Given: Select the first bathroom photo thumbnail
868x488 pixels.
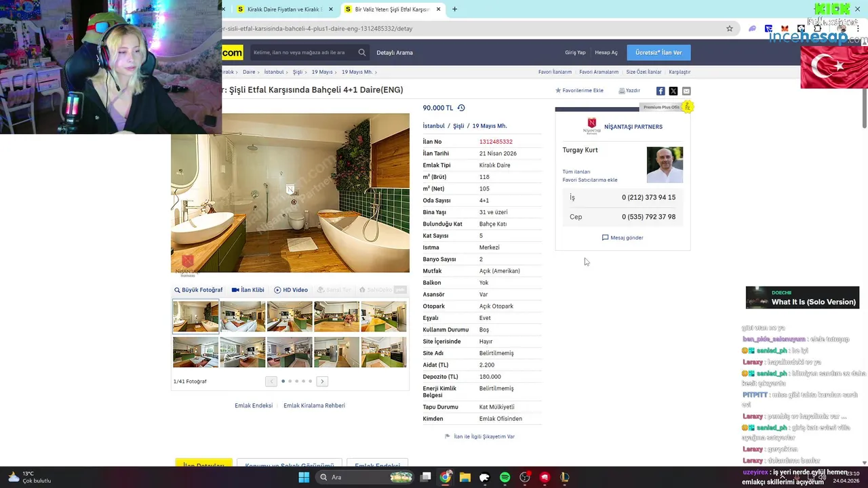Looking at the screenshot, I should tap(196, 317).
